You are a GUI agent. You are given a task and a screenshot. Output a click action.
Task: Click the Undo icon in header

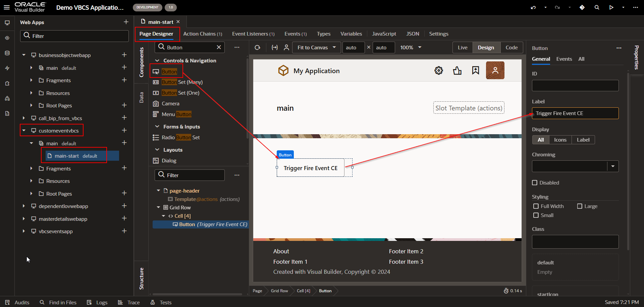[533, 7]
